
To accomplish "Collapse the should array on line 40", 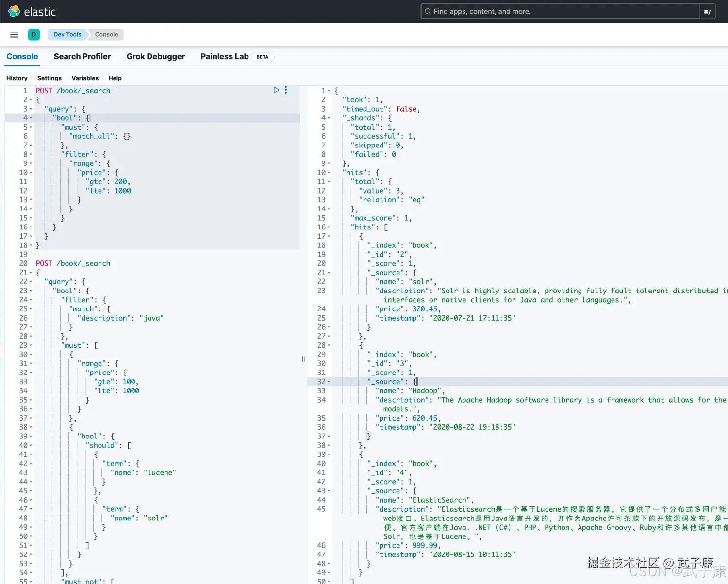I will [x=31, y=445].
